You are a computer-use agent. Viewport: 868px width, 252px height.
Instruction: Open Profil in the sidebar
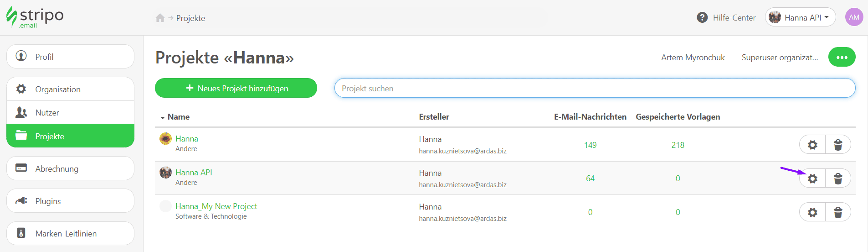coord(70,57)
